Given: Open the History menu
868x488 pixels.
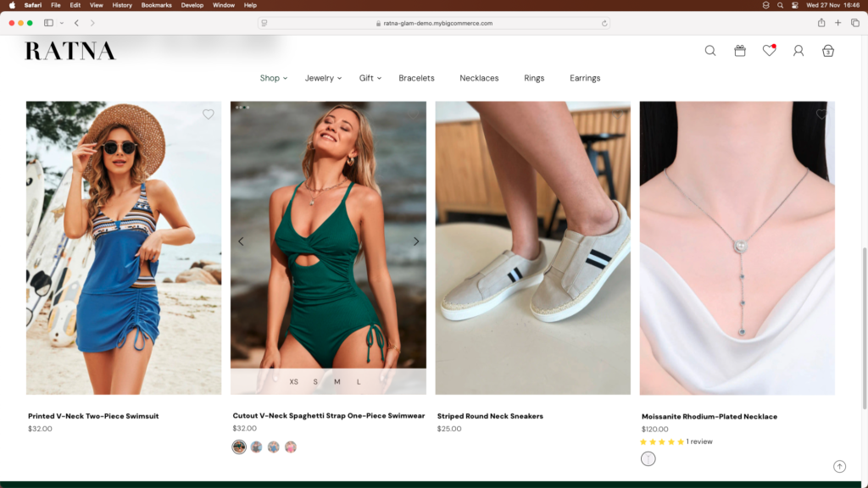Looking at the screenshot, I should (122, 5).
